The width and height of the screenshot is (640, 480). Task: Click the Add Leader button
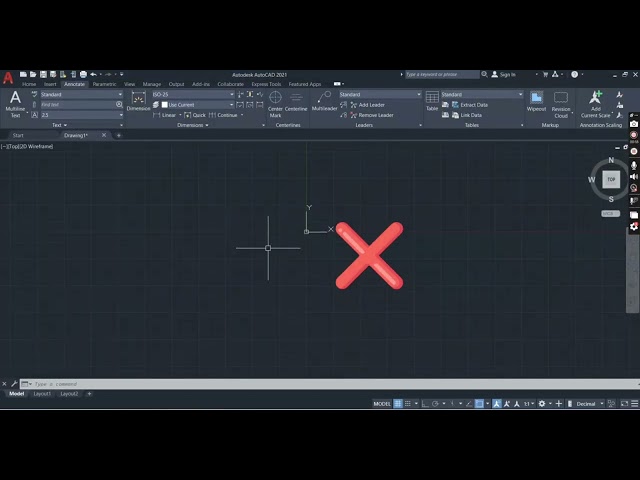[x=367, y=105]
